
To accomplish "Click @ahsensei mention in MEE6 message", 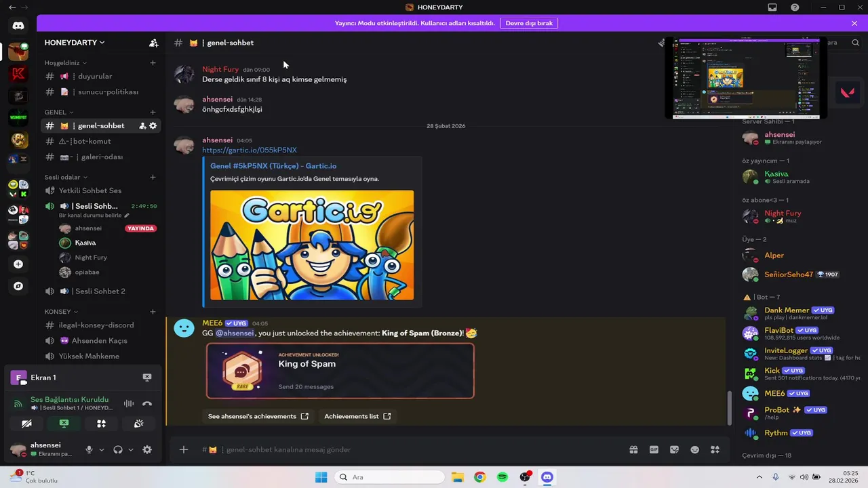I will click(235, 333).
